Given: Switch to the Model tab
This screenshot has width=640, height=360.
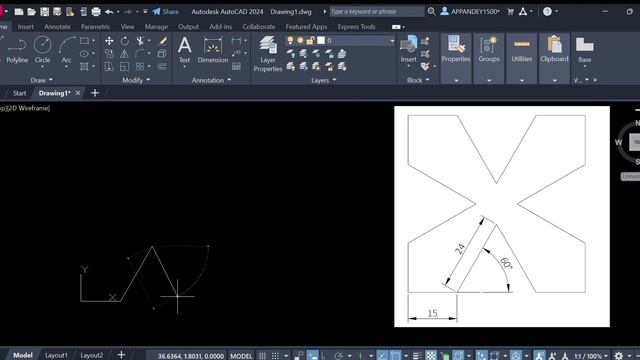Looking at the screenshot, I should point(23,356).
